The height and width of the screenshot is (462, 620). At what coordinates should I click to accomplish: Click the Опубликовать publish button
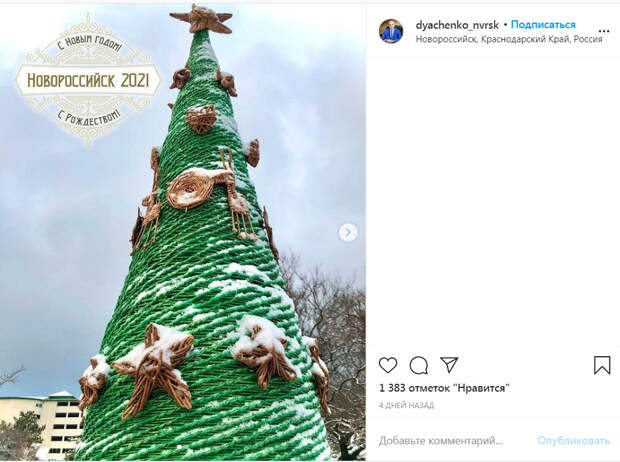click(x=573, y=441)
